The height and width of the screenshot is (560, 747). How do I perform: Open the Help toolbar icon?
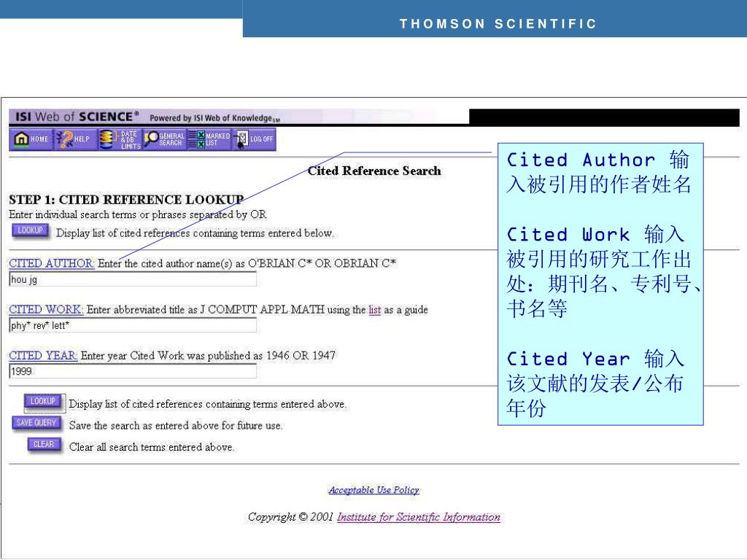(x=75, y=139)
